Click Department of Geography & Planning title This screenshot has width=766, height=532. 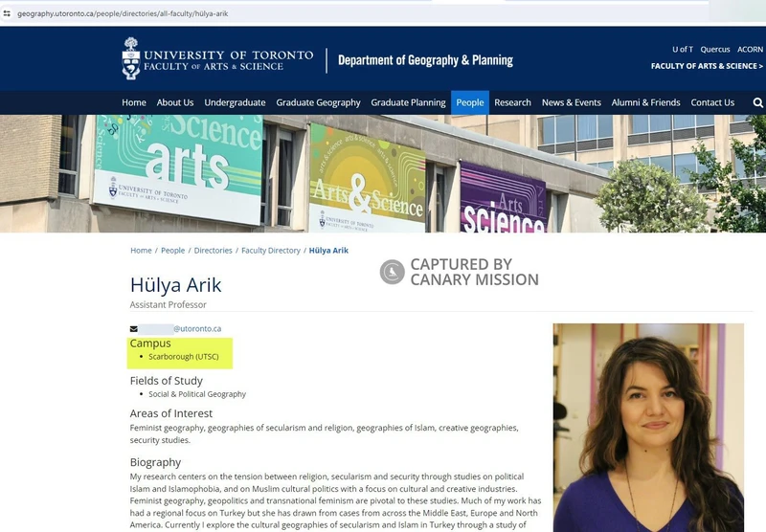pos(425,60)
